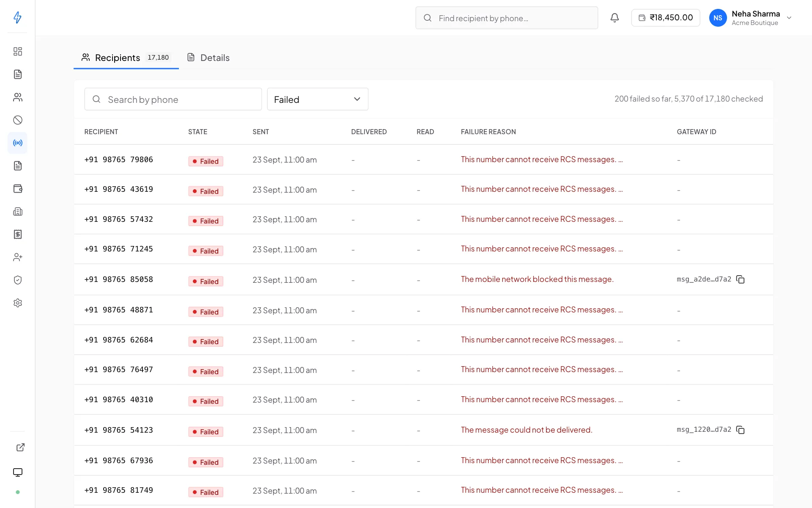812x508 pixels.
Task: Click the first document icon in sidebar
Action: [x=17, y=75]
